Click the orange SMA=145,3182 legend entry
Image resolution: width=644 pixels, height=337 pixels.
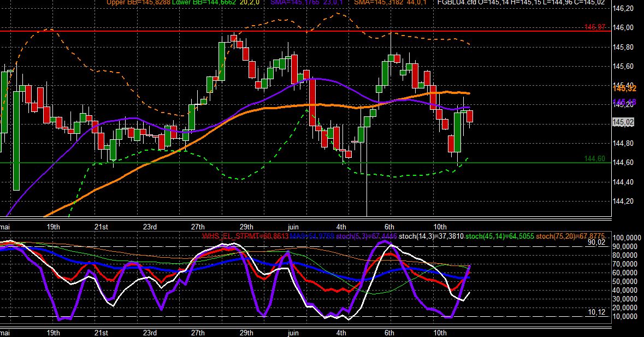pos(379,3)
